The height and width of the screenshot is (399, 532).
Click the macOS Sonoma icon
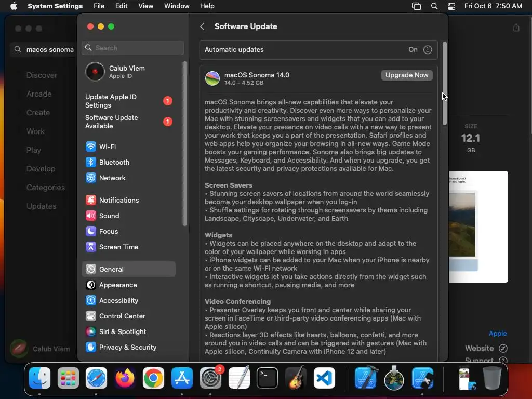(212, 78)
